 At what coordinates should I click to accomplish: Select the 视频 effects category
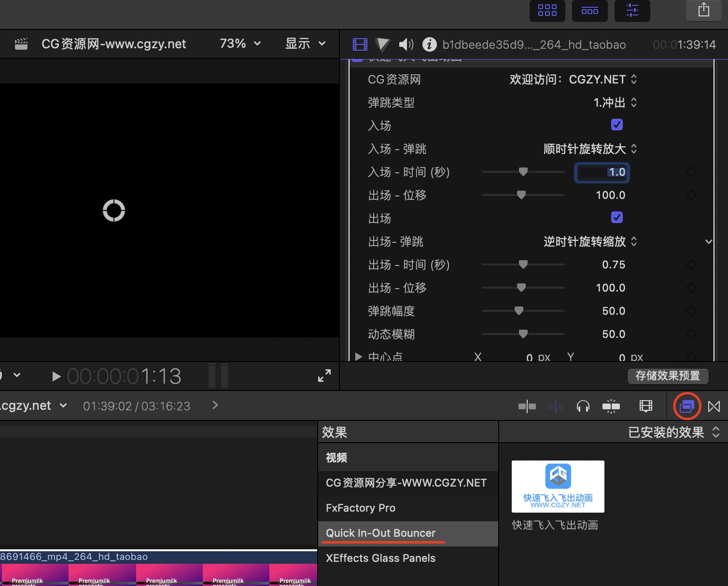tap(408, 458)
